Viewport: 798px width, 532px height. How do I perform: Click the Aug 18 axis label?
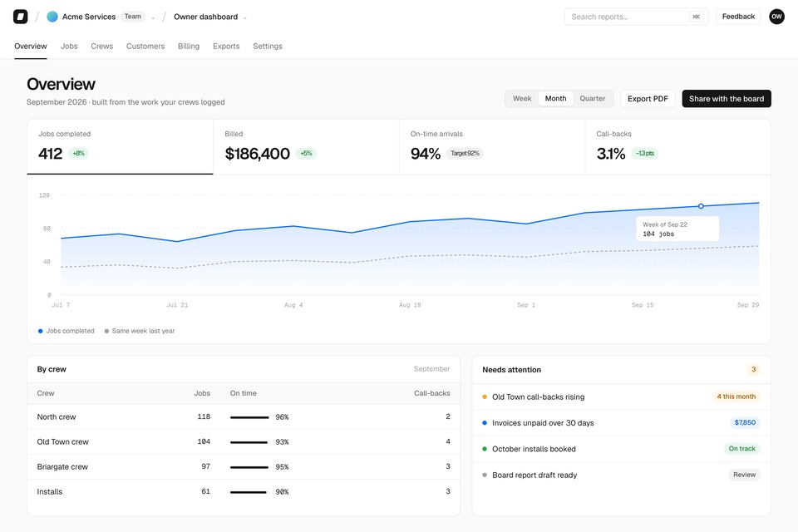click(x=410, y=305)
